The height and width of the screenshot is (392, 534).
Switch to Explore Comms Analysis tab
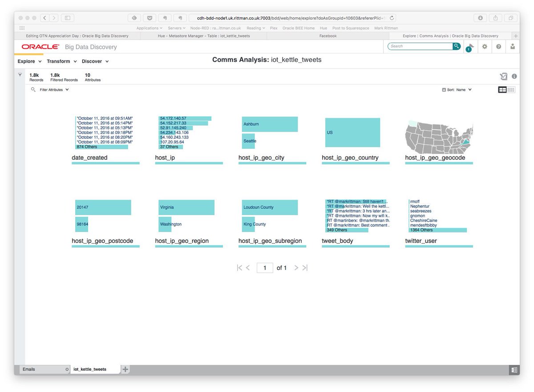[x=450, y=36]
